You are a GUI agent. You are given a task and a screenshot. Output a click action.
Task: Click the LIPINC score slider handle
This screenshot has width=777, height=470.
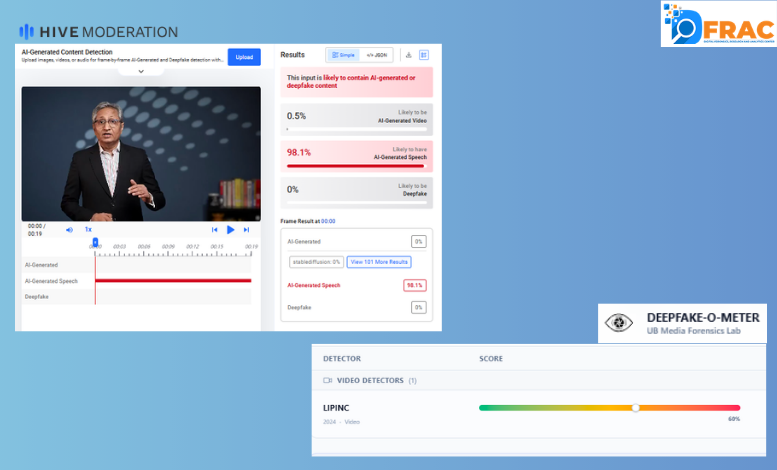(636, 408)
